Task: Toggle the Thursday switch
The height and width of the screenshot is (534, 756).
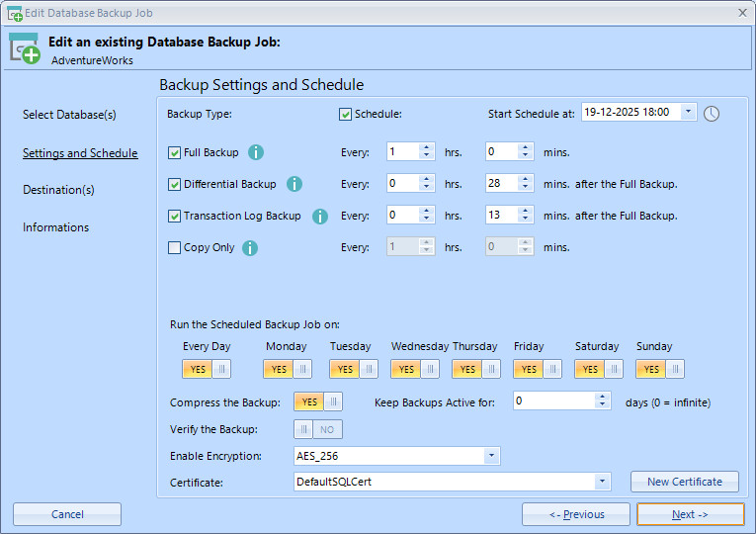Action: [476, 369]
